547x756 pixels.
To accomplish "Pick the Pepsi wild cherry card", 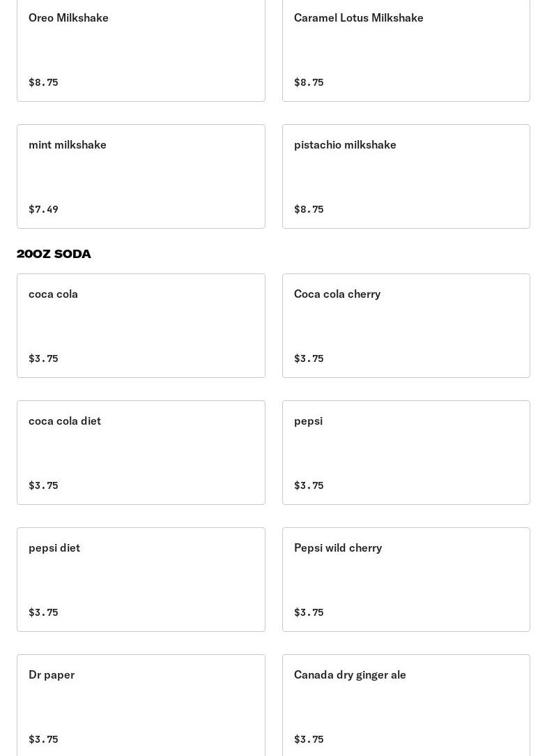I will point(406,580).
